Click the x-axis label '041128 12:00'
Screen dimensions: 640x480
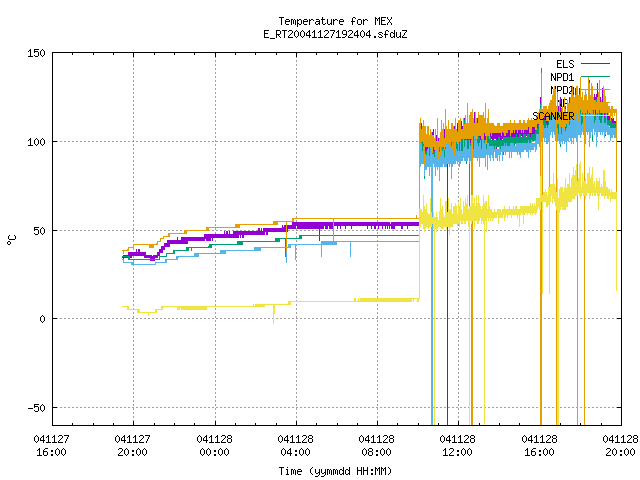click(458, 446)
